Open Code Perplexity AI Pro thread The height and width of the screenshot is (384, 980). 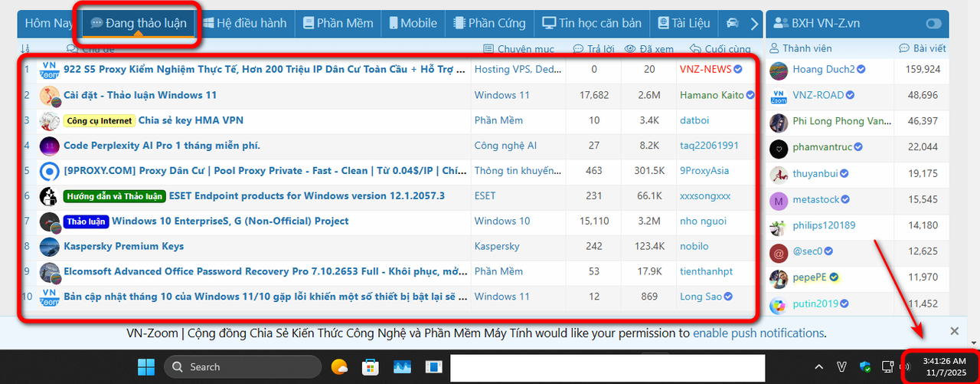click(162, 146)
